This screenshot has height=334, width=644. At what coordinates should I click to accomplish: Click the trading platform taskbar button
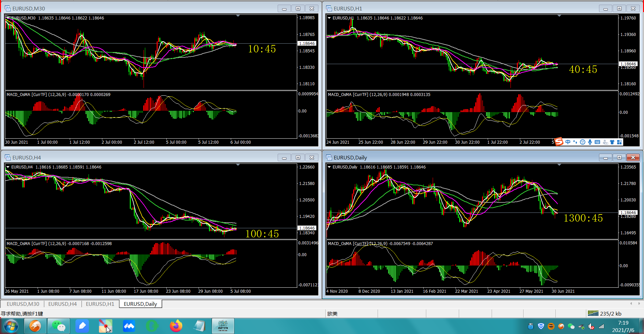(x=223, y=326)
